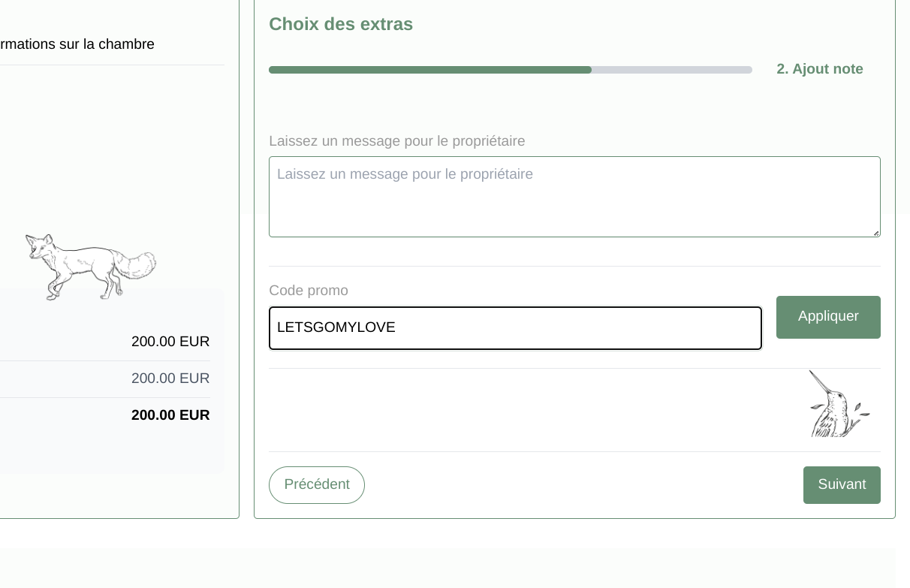
Task: Click the textarea resize handle
Action: [875, 233]
